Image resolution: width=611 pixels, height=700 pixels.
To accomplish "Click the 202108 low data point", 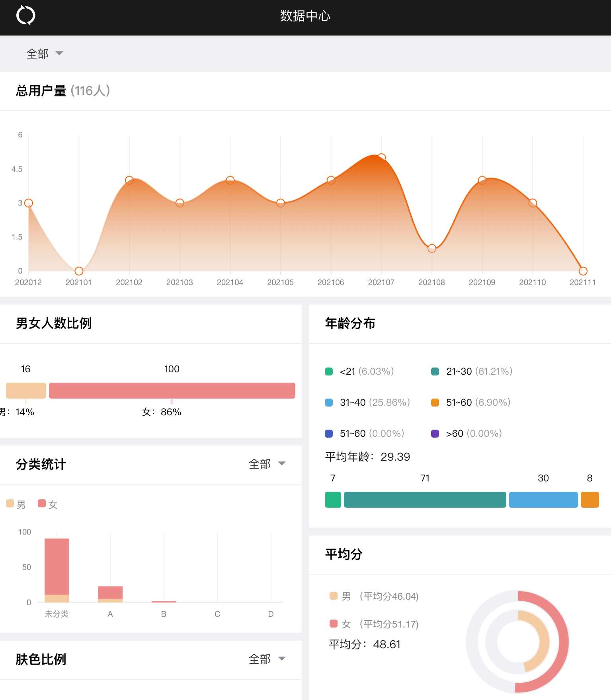I will click(x=432, y=248).
